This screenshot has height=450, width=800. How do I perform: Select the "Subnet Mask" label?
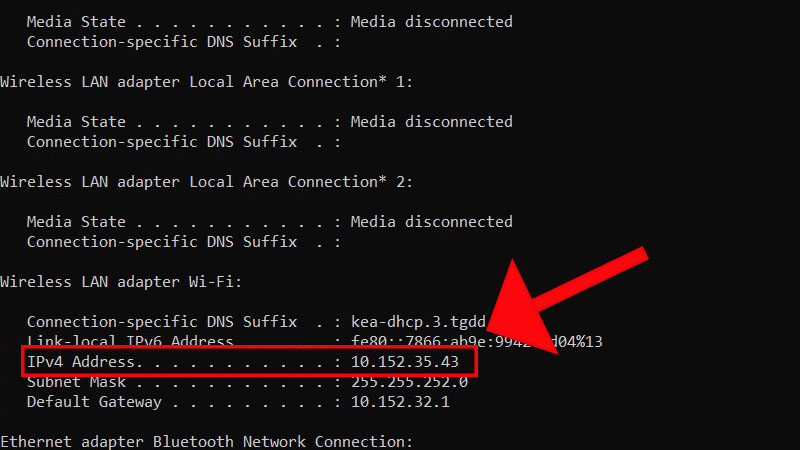pyautogui.click(x=76, y=381)
